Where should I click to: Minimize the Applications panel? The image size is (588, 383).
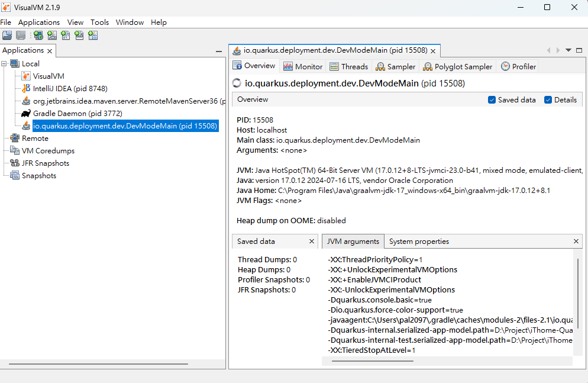point(219,51)
